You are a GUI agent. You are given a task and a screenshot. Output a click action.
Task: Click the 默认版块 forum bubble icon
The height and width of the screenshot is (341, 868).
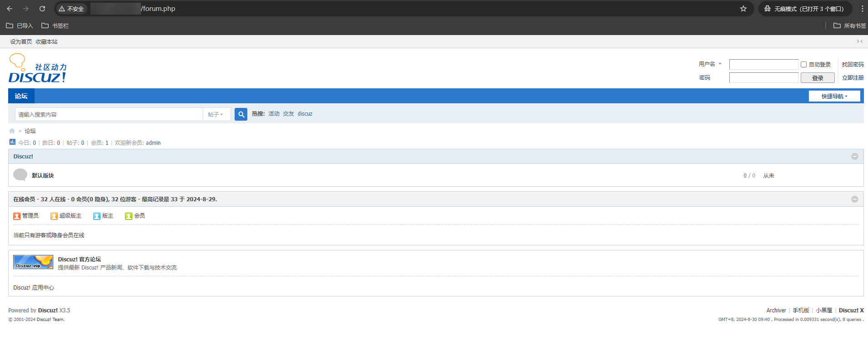20,175
